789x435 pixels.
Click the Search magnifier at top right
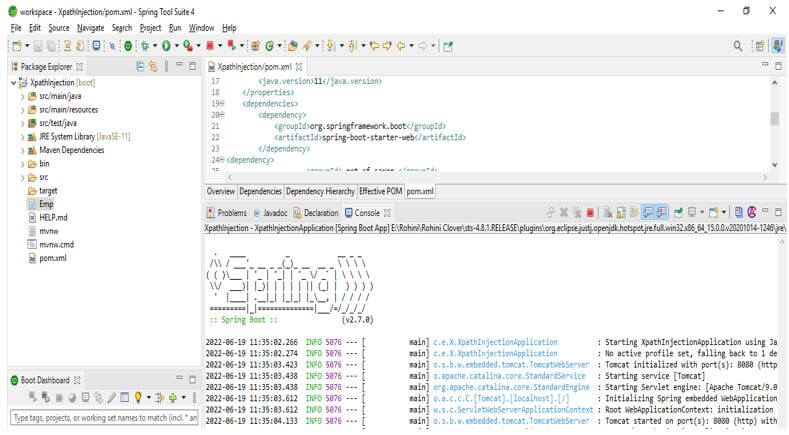pos(738,46)
